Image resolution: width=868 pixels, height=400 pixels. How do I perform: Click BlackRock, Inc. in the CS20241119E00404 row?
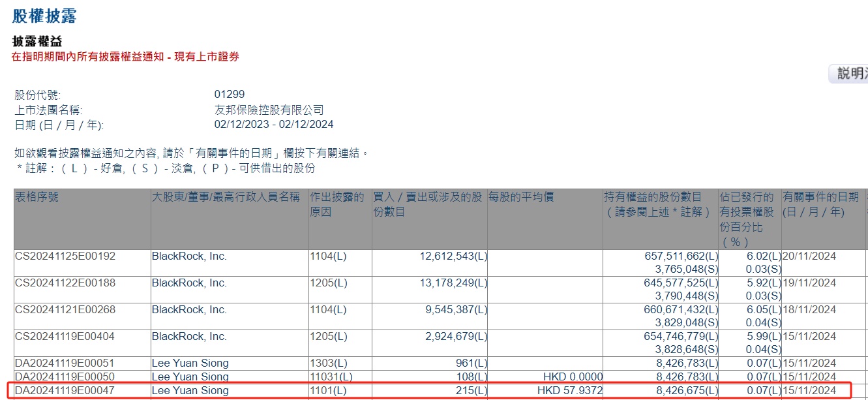click(189, 337)
